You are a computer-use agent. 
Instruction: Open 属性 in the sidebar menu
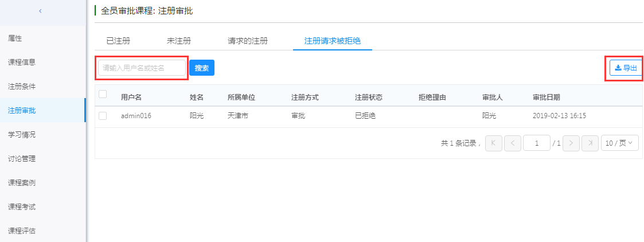coord(15,38)
